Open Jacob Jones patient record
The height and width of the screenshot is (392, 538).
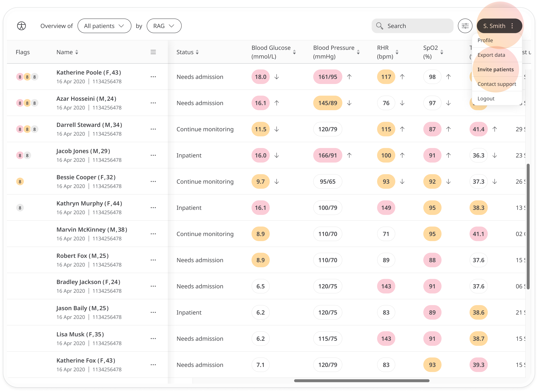pos(83,151)
